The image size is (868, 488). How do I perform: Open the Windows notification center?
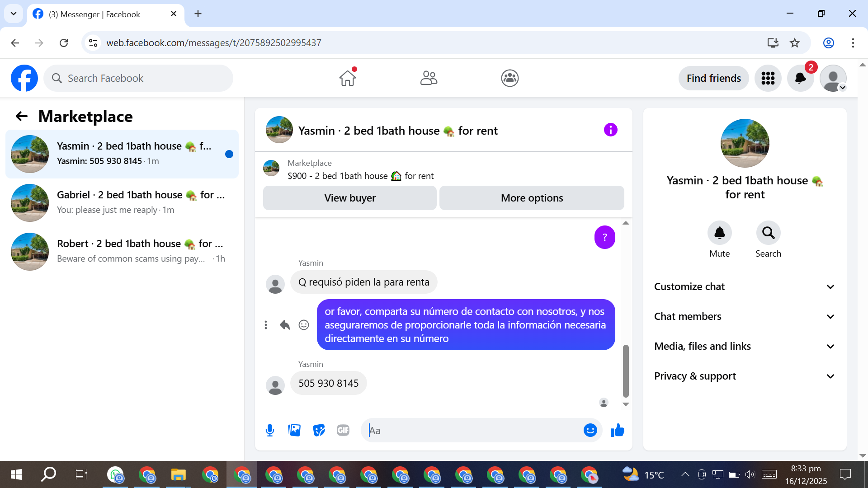845,474
